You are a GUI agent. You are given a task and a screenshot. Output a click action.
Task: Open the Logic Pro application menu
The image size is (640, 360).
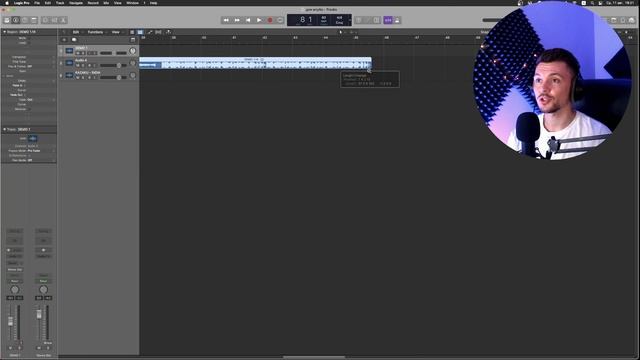[x=22, y=3]
